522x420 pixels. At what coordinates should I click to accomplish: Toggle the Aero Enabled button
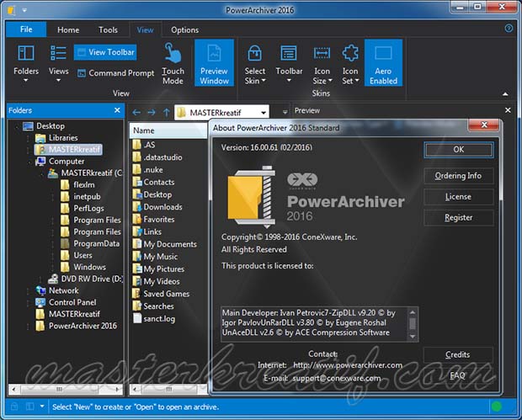383,63
